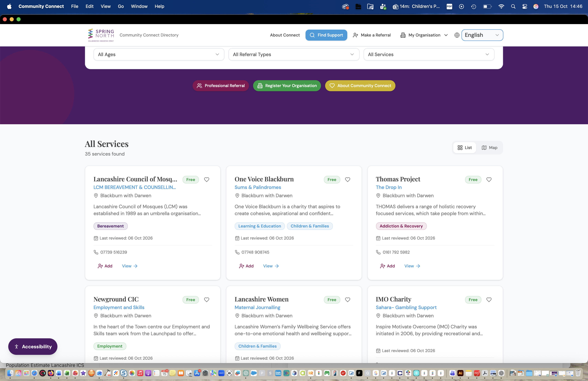Open The Drop In service link
Screen dimensions: 588x381
click(389, 187)
